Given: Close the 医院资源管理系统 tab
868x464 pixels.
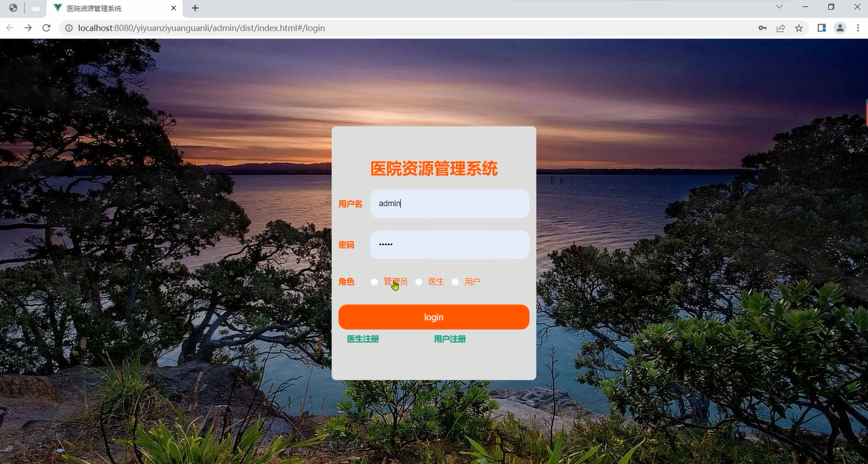Looking at the screenshot, I should point(174,9).
